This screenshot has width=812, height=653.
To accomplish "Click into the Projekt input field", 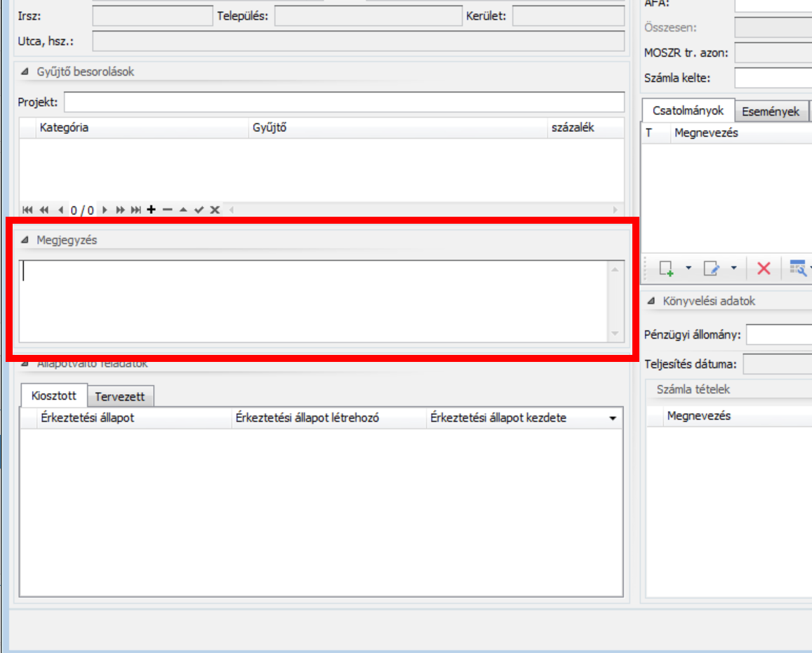I will (343, 102).
